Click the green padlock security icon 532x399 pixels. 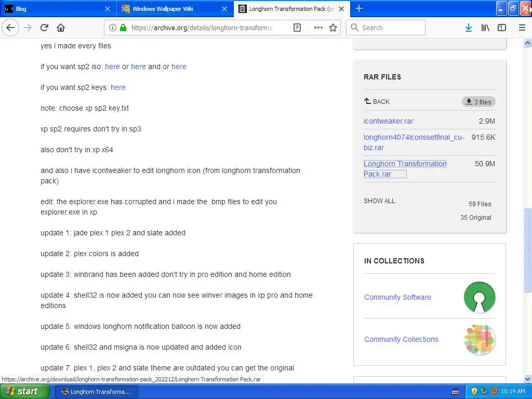pyautogui.click(x=123, y=28)
